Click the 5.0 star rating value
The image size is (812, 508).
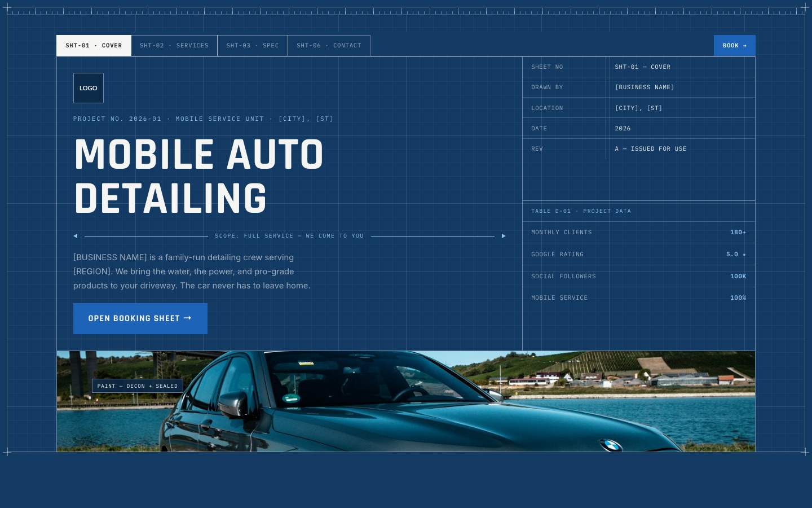coord(736,255)
